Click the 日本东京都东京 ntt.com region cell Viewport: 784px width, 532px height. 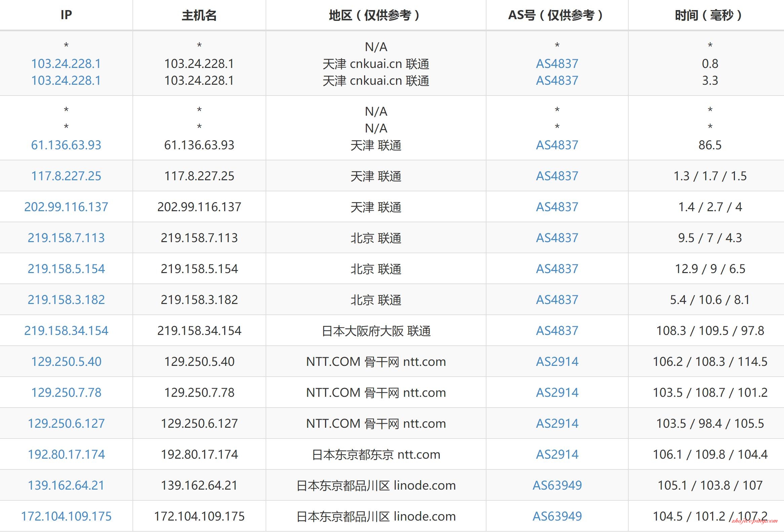(376, 454)
